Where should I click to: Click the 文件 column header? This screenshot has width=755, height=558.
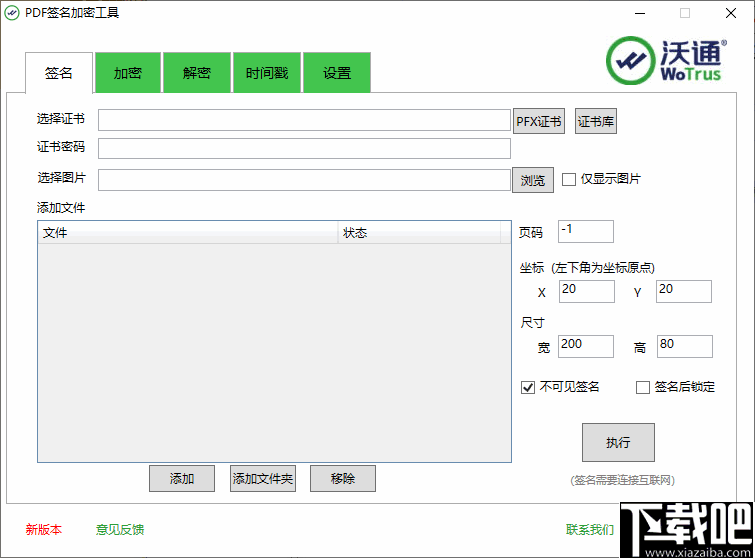(x=188, y=233)
